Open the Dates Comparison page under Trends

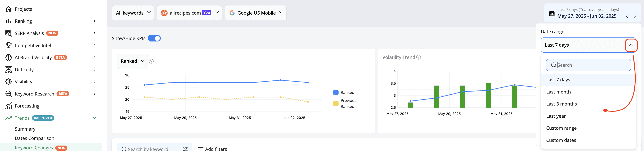[x=35, y=138]
